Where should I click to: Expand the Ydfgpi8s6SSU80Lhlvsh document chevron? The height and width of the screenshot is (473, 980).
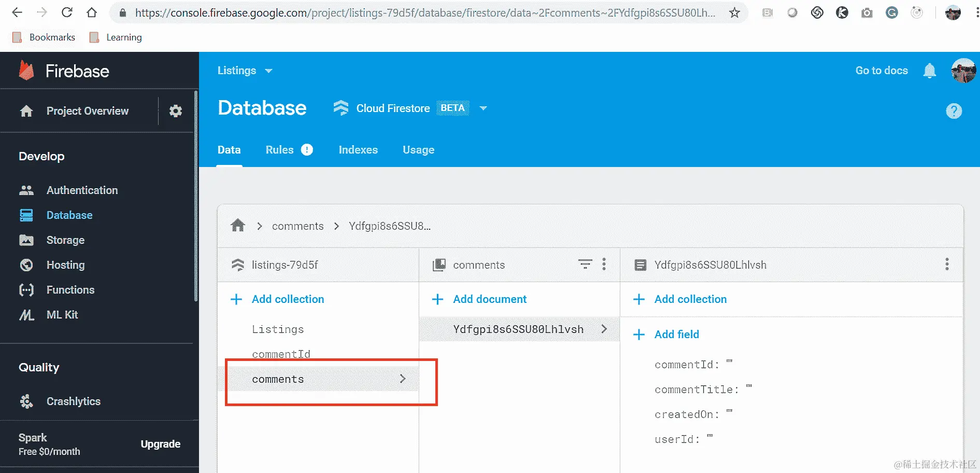(x=604, y=329)
